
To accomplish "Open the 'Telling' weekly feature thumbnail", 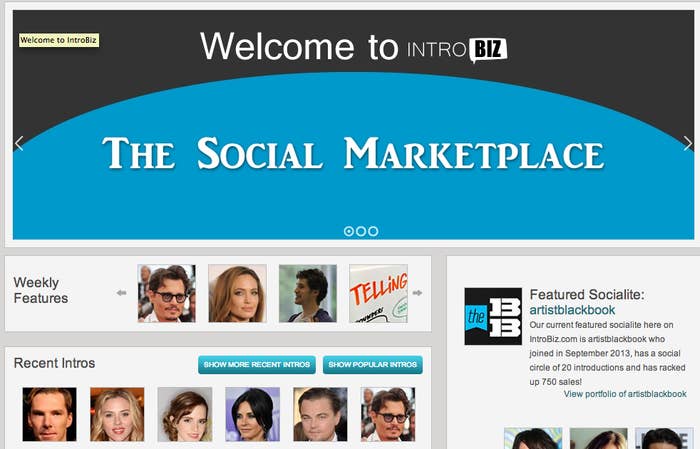I will (378, 293).
